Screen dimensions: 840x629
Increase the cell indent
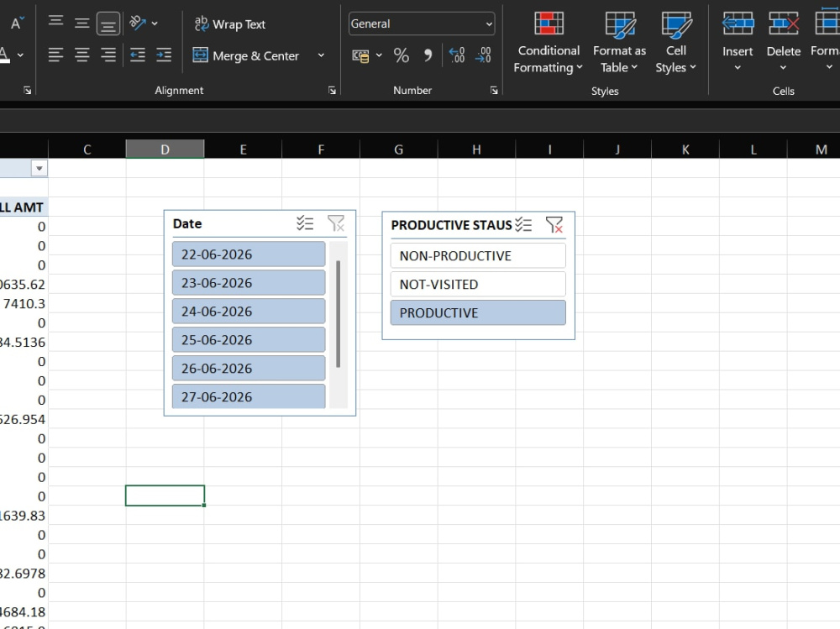(x=164, y=55)
